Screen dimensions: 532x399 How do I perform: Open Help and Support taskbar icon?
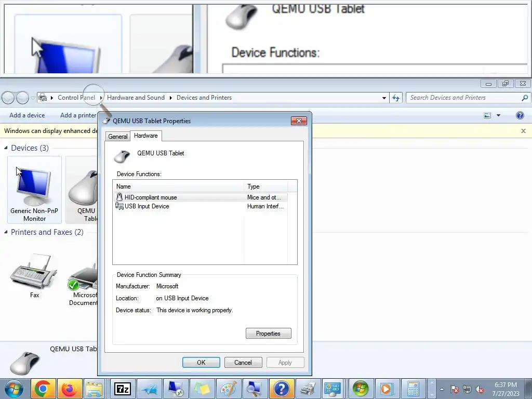tap(282, 389)
